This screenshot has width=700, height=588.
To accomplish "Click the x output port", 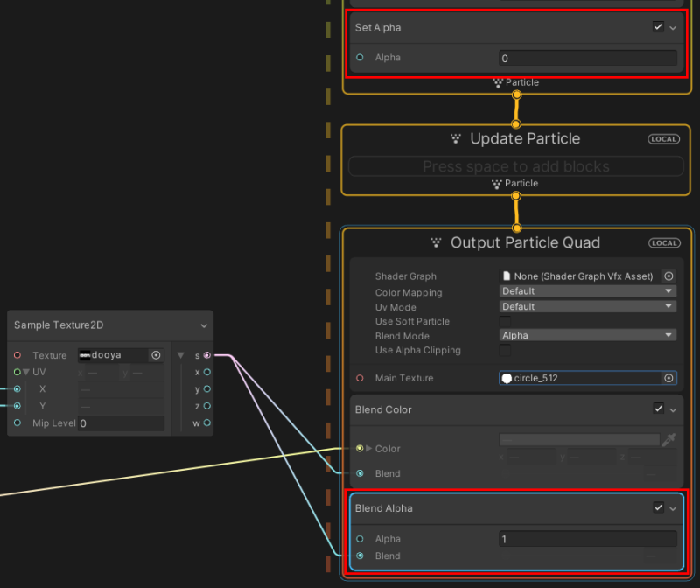I will pos(207,372).
